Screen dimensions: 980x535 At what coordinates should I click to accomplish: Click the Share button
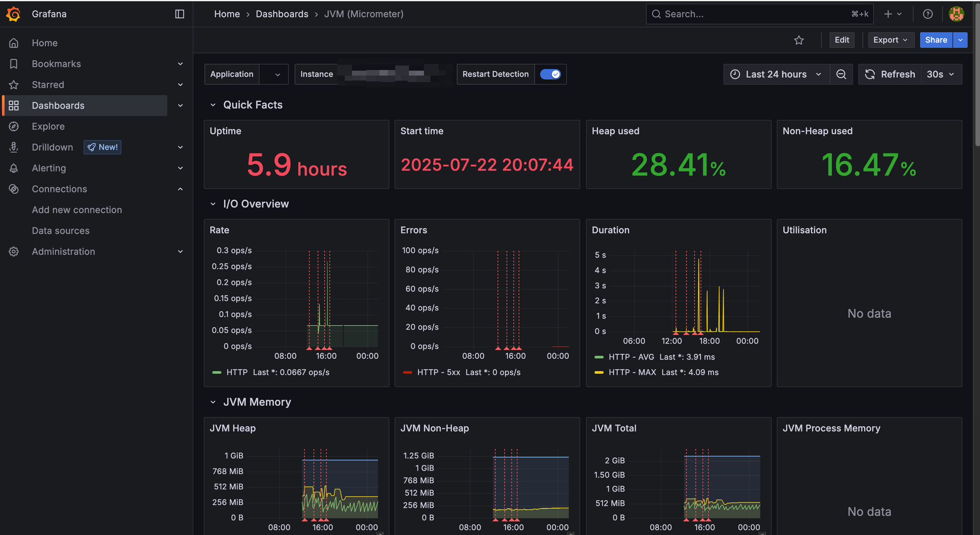pyautogui.click(x=936, y=40)
